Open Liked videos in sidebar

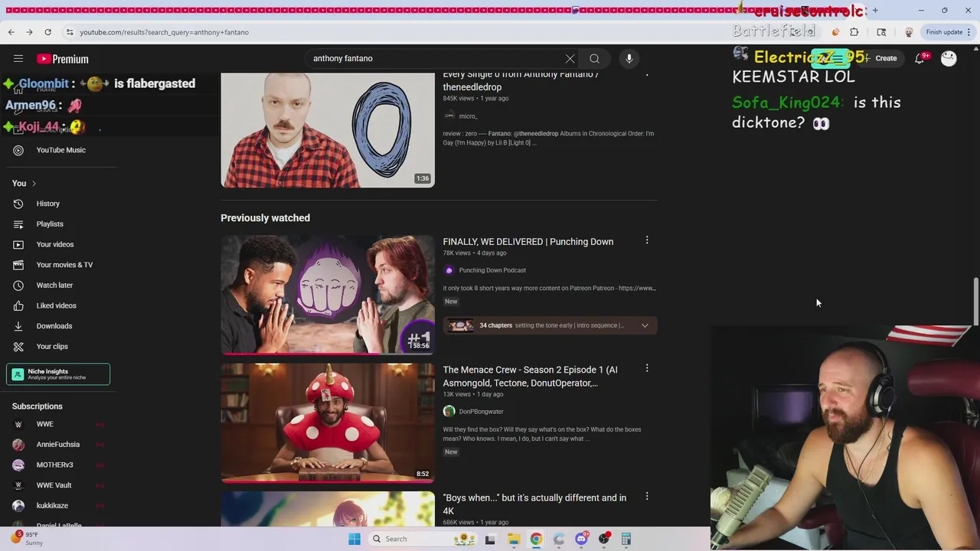point(56,305)
